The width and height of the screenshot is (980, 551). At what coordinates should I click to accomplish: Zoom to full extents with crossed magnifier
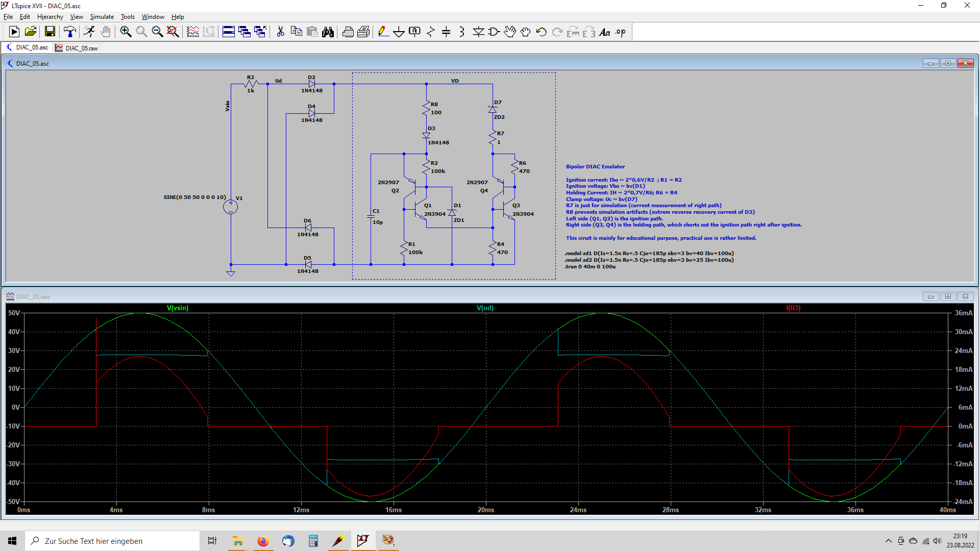click(173, 32)
